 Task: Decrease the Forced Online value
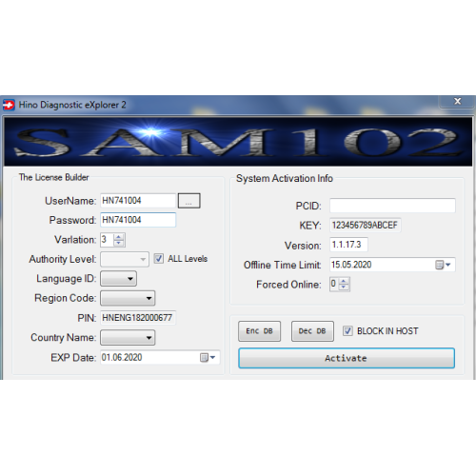point(344,288)
